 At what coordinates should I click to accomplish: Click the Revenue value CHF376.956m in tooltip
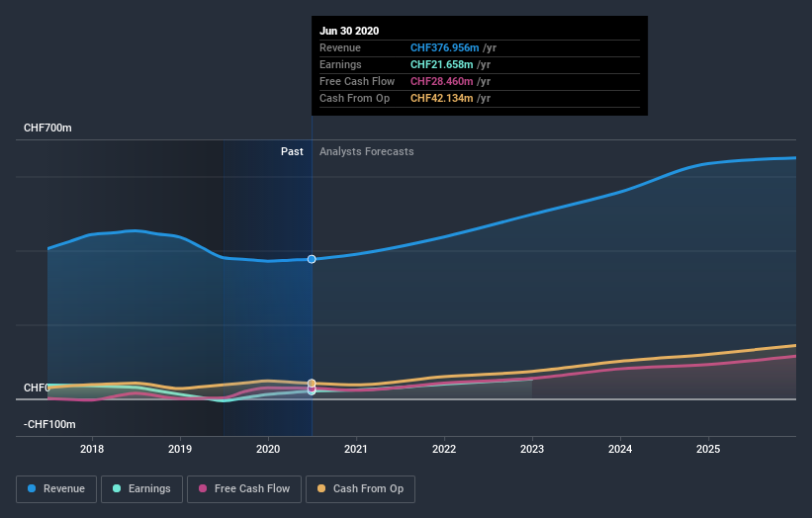coord(445,47)
